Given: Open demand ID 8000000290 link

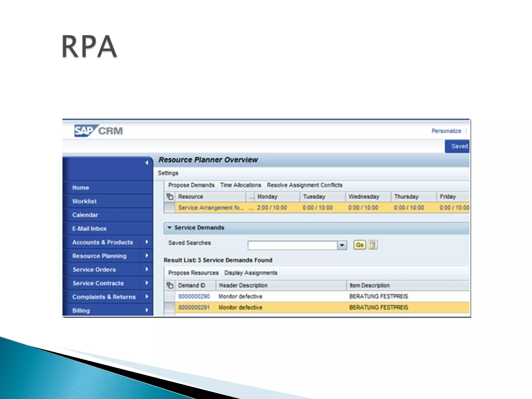Looking at the screenshot, I should (x=194, y=296).
